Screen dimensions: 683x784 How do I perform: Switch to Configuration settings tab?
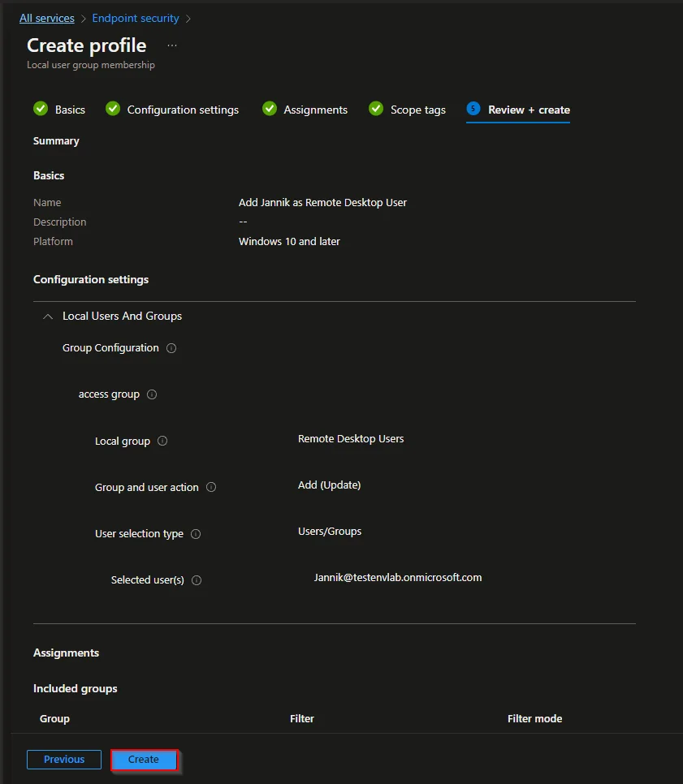pos(183,110)
